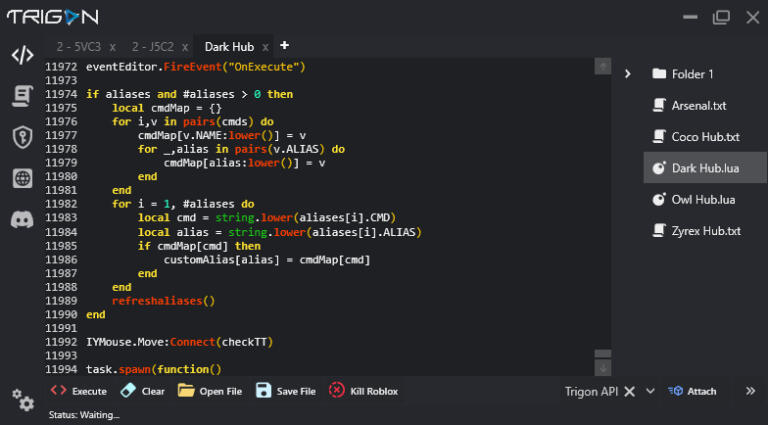This screenshot has width=768, height=425.
Task: Clear the editor contents
Action: pyautogui.click(x=143, y=391)
